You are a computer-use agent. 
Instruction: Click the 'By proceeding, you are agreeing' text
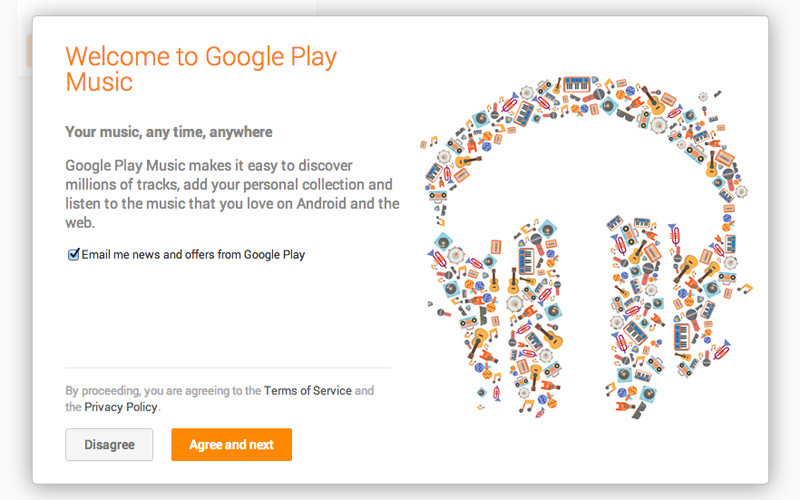coord(163,391)
